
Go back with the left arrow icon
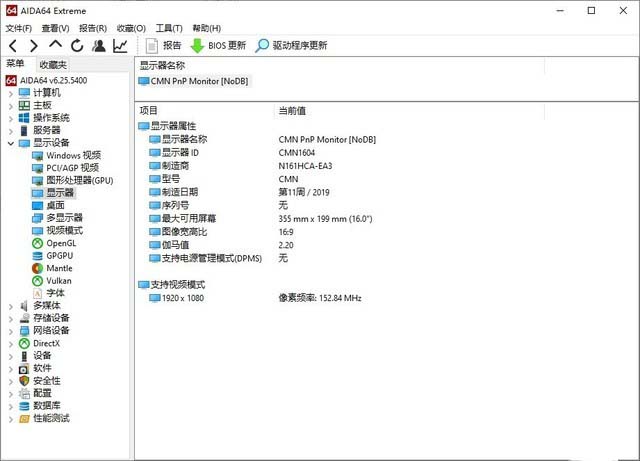point(13,46)
